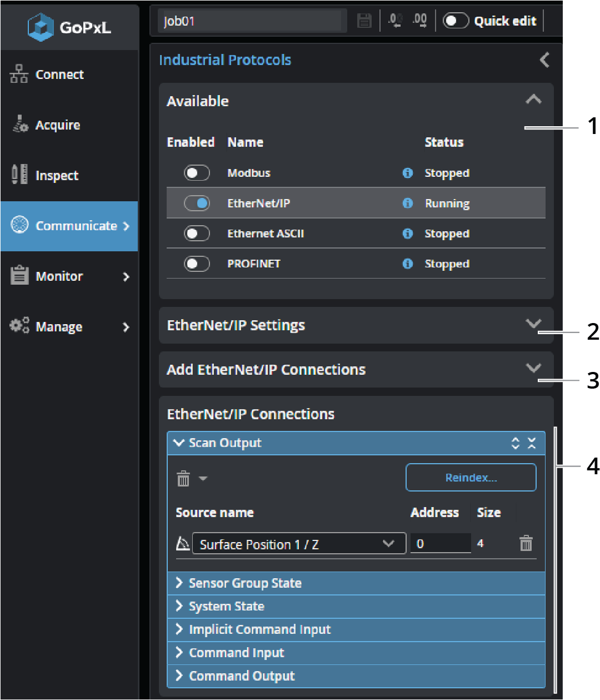Expand the Sensor Group State connection
This screenshot has height=700, width=600.
[x=245, y=583]
